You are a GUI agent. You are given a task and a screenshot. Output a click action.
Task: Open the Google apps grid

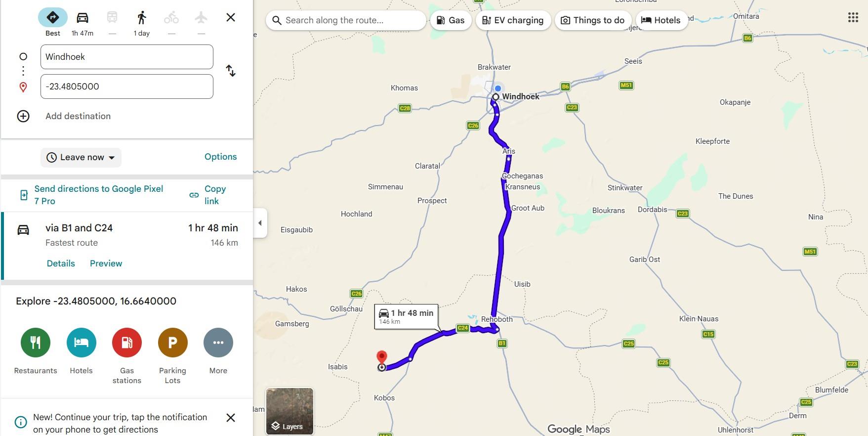click(x=853, y=18)
